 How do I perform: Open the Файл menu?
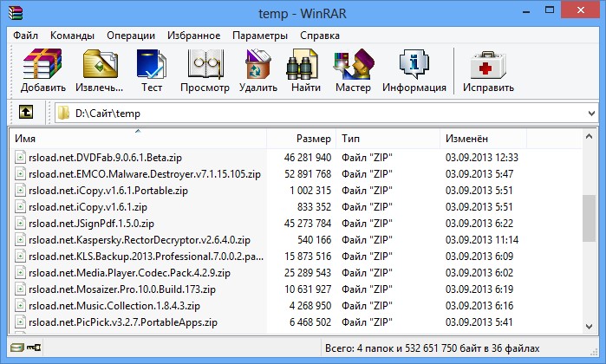pyautogui.click(x=25, y=36)
